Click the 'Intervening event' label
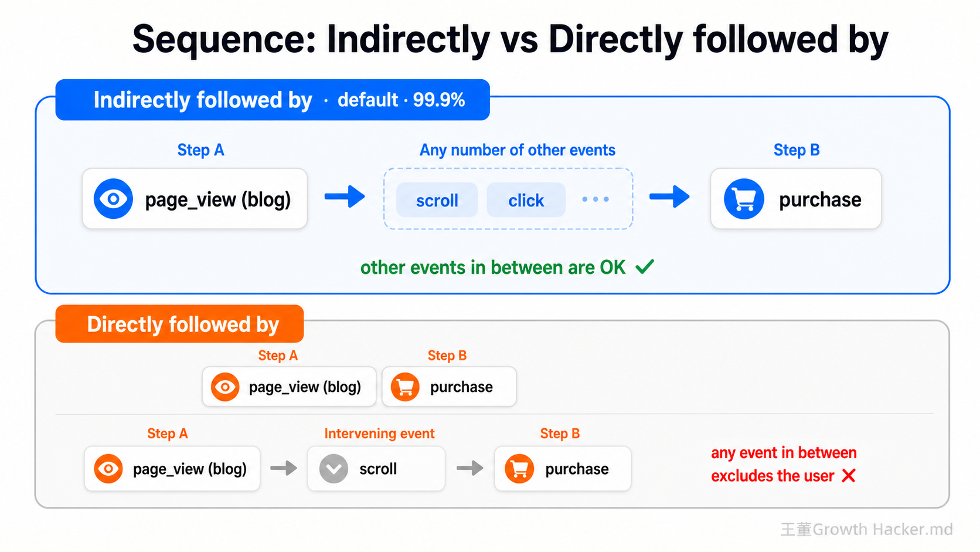980x552 pixels. click(379, 434)
